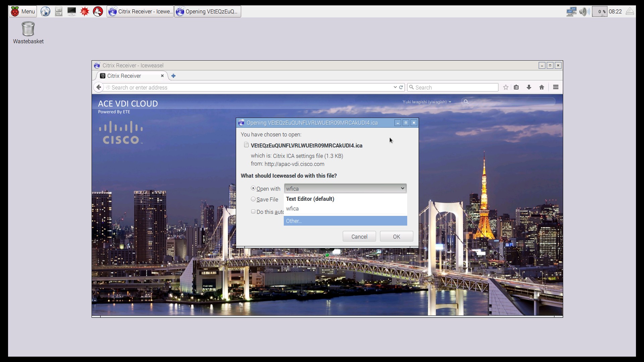Reload the page with refresh icon

pos(401,87)
